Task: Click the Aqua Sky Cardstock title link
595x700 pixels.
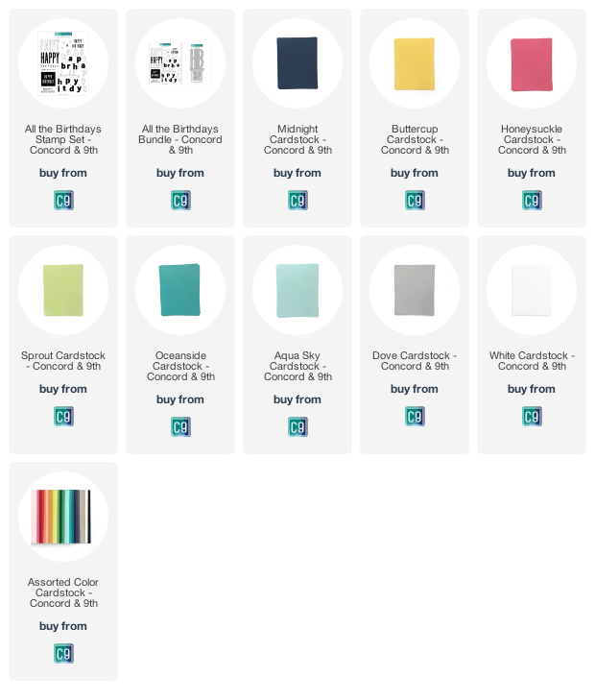Action: 297,366
